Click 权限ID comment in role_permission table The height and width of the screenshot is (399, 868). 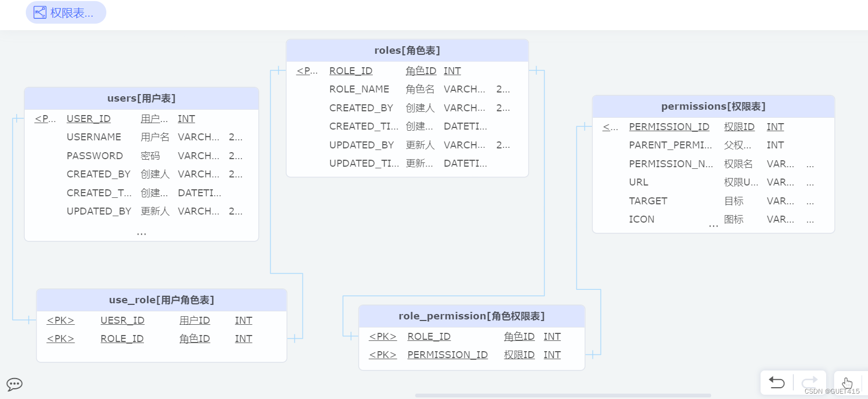coord(519,355)
